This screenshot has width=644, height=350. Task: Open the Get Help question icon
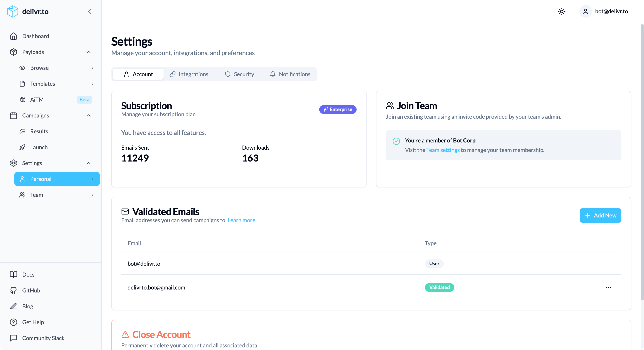click(x=14, y=322)
